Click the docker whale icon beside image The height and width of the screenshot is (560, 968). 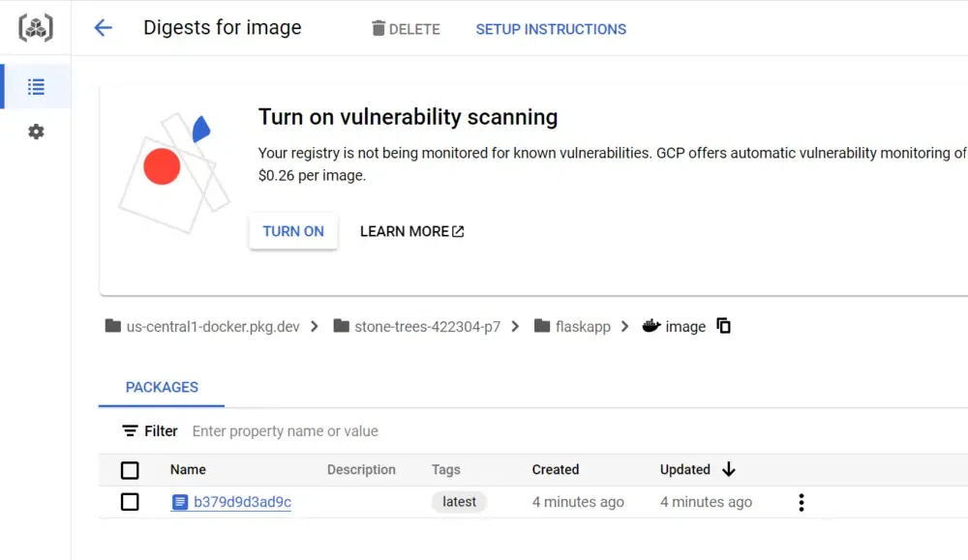[x=651, y=326]
